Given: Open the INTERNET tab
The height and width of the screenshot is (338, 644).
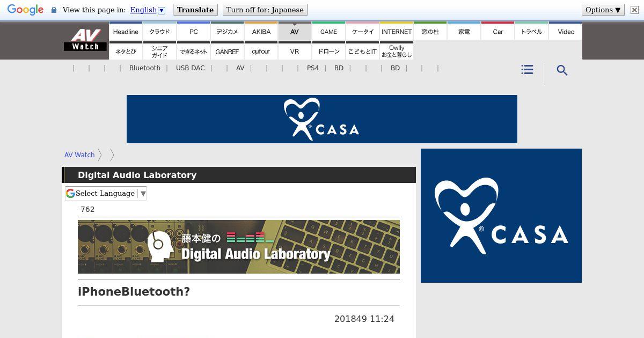Looking at the screenshot, I should pyautogui.click(x=396, y=31).
